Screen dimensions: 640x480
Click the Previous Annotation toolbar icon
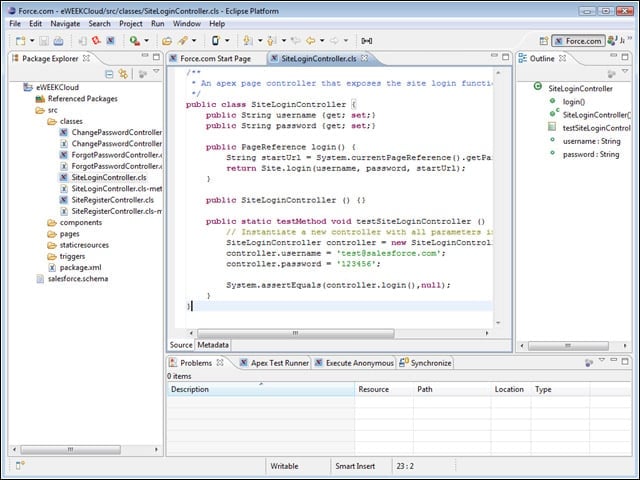(x=271, y=40)
